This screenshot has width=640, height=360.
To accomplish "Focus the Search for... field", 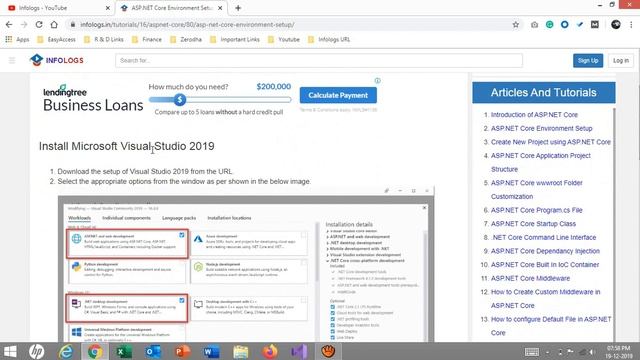I will pyautogui.click(x=319, y=60).
